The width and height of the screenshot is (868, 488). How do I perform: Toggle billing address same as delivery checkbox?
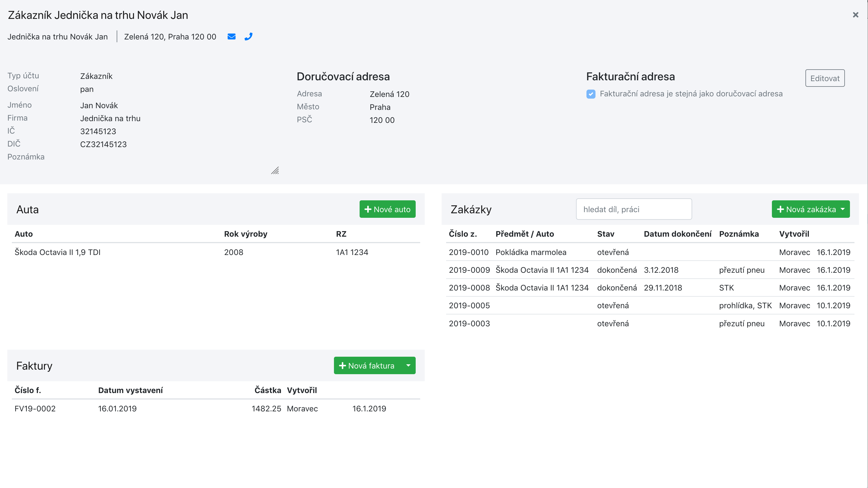click(591, 94)
